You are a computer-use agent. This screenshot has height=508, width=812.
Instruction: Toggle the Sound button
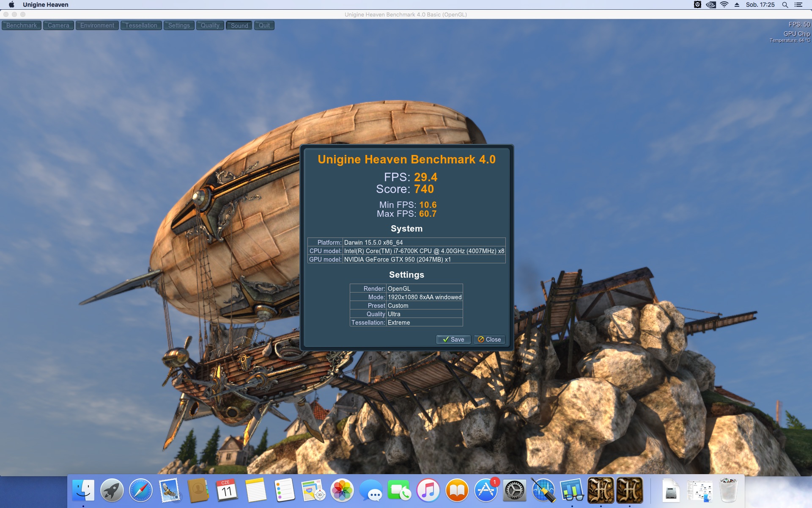point(239,25)
